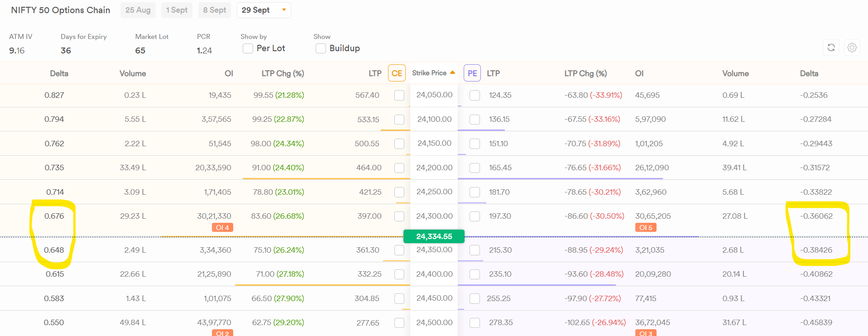The width and height of the screenshot is (868, 336).
Task: Check PE box for 24,200.00 strike
Action: [475, 168]
